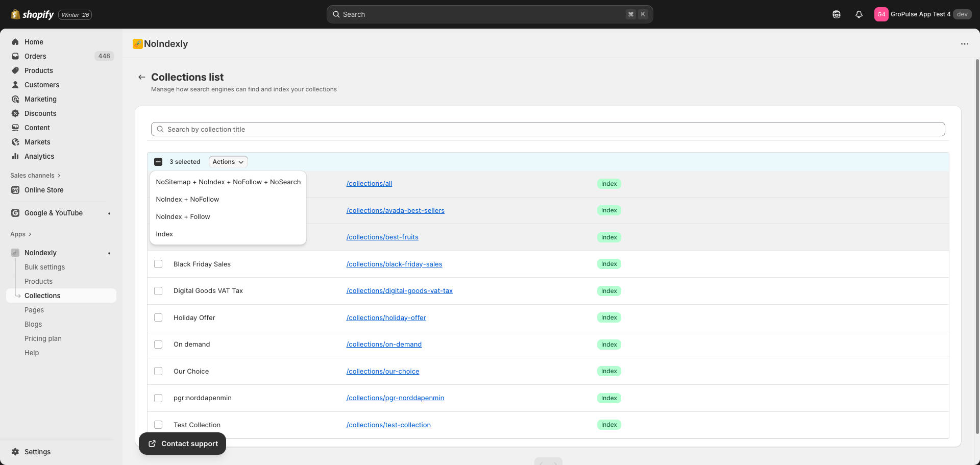This screenshot has width=980, height=465.
Task: Open Products from the sidebar
Action: pos(15,70)
